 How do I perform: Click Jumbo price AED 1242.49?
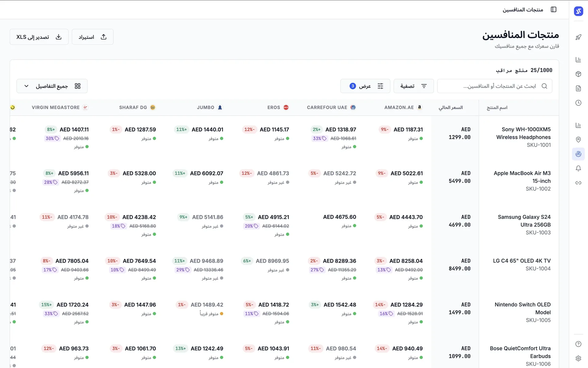click(207, 349)
